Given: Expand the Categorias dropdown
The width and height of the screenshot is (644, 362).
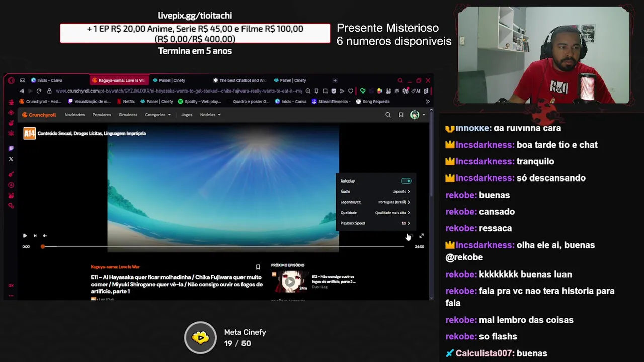Looking at the screenshot, I should (x=157, y=115).
